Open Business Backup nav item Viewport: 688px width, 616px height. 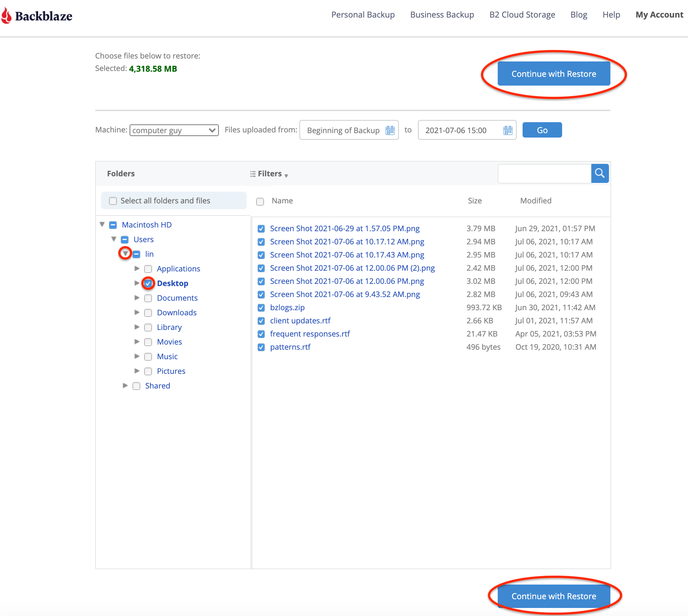(x=442, y=15)
